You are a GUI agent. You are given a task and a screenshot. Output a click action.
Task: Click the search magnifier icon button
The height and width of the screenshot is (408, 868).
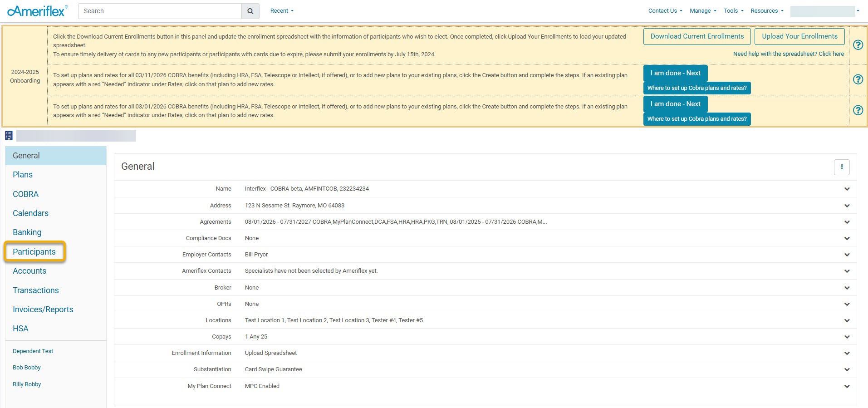click(x=250, y=11)
